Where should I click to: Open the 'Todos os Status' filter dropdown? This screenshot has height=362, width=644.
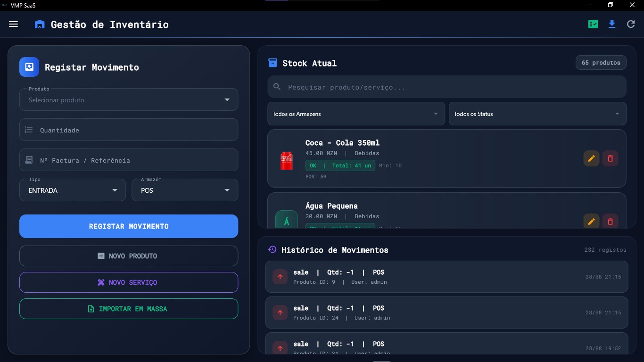(537, 114)
